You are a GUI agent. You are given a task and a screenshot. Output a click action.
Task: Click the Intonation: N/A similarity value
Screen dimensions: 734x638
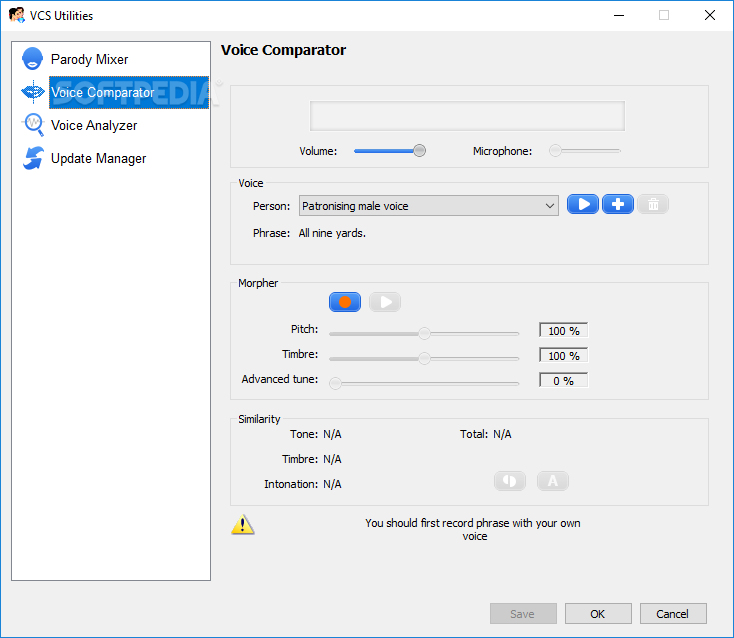[332, 484]
